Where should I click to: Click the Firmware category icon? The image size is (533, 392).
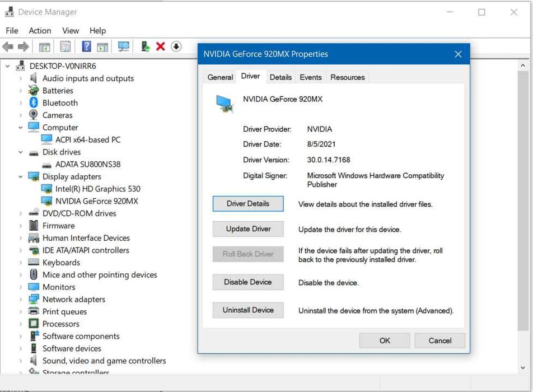pos(34,226)
